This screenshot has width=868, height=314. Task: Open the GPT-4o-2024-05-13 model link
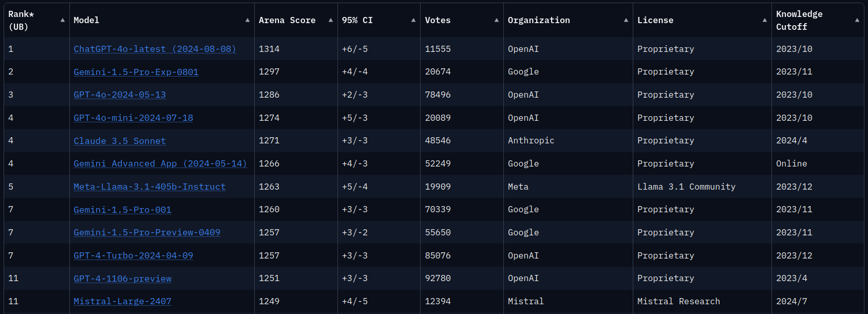[120, 95]
